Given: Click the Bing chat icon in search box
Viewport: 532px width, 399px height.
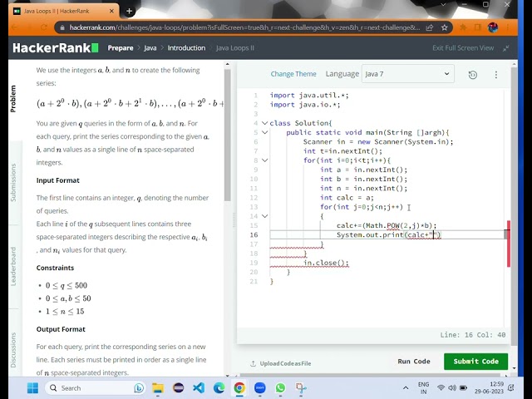Looking at the screenshot, I should click(139, 388).
